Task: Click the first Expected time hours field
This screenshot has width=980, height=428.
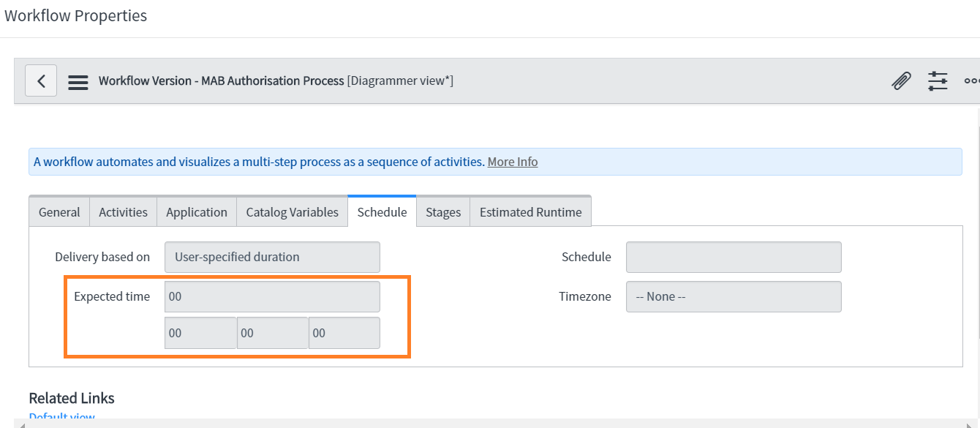Action: click(x=200, y=332)
